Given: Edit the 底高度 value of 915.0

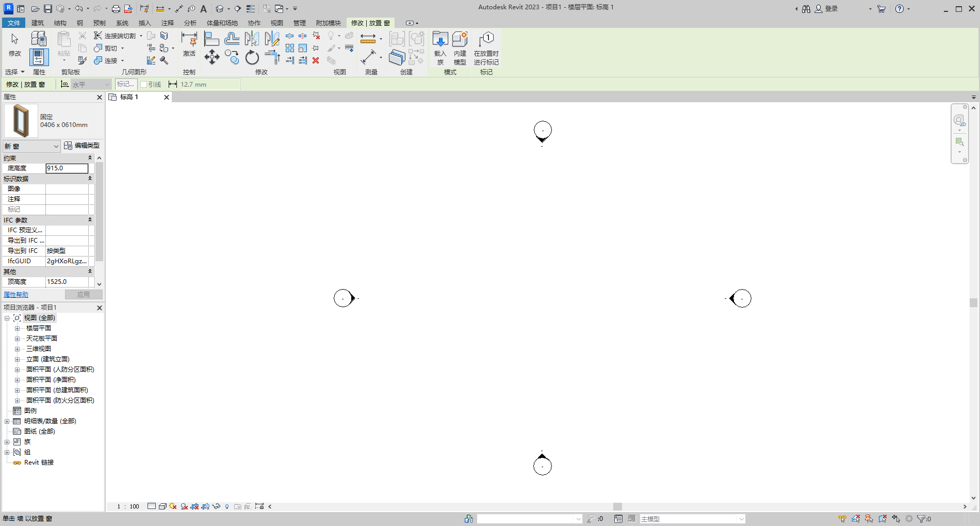Looking at the screenshot, I should pos(67,168).
